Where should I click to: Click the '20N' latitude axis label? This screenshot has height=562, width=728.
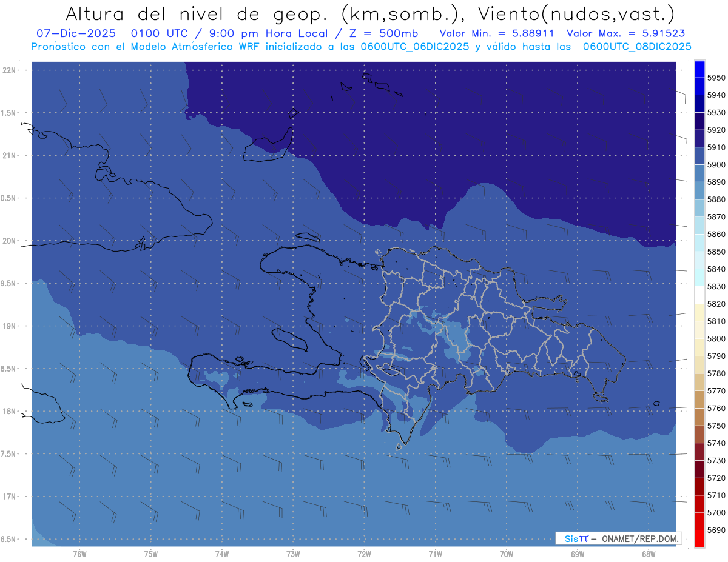(x=9, y=241)
